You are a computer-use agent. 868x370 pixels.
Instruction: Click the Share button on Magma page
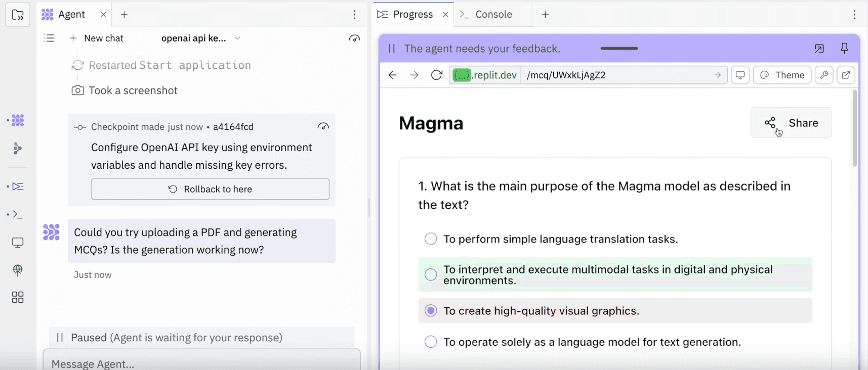point(791,123)
